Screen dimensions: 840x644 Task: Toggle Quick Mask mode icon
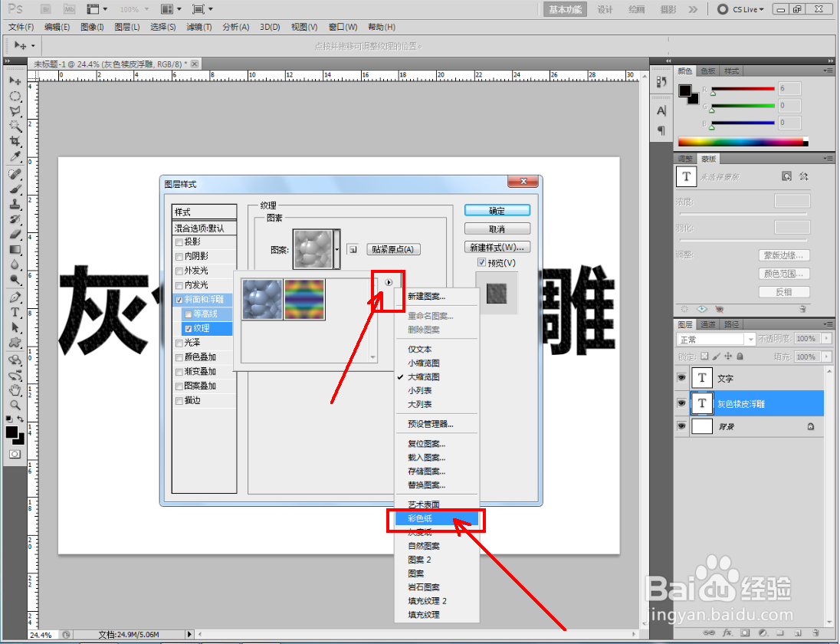click(x=15, y=455)
